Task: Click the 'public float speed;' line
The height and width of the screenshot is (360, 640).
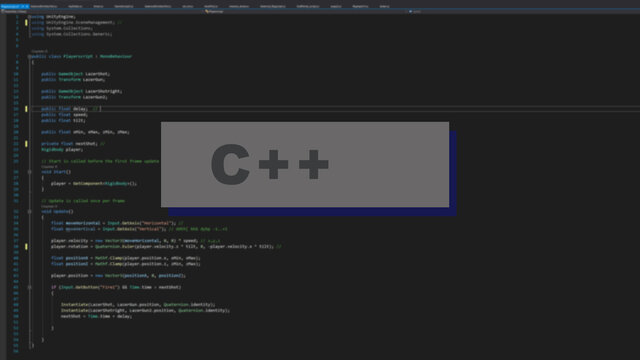Action: coord(64,115)
